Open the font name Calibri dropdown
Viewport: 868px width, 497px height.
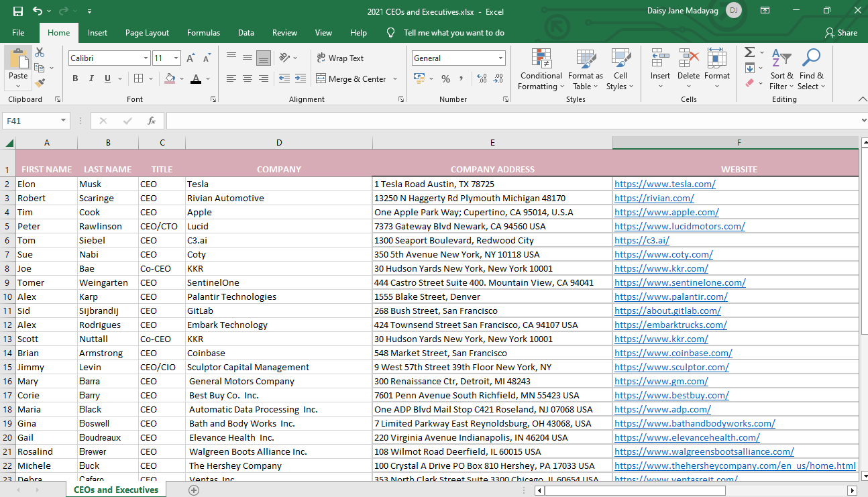click(x=146, y=58)
